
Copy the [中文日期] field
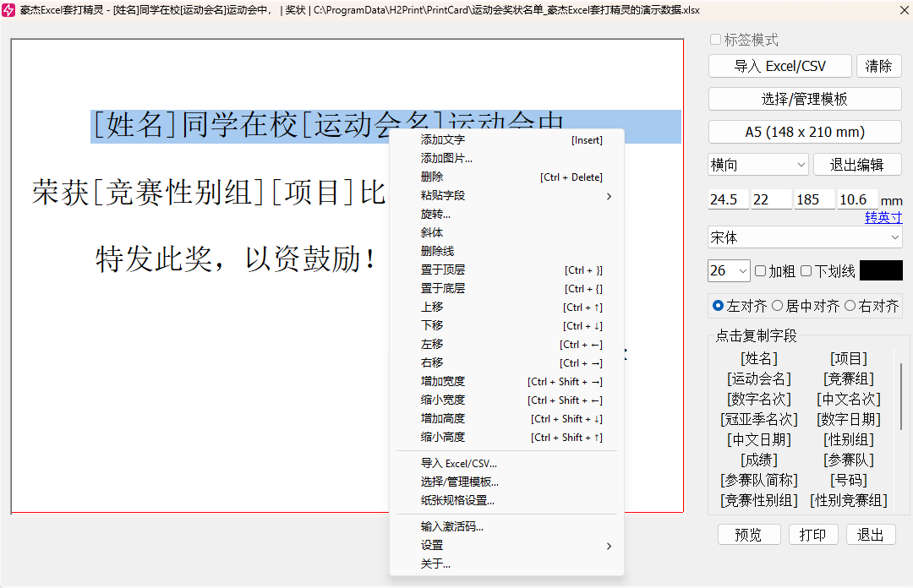[x=758, y=439]
